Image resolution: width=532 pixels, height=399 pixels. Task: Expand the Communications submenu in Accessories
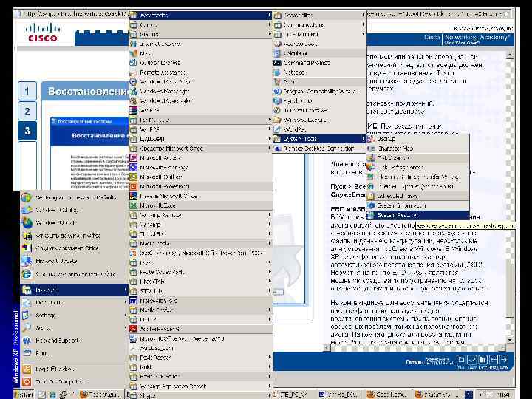click(x=320, y=25)
